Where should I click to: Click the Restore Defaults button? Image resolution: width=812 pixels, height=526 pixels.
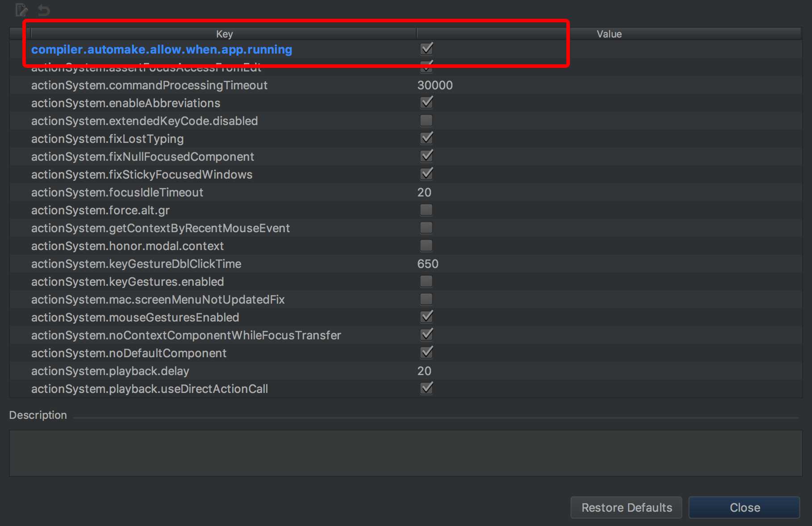[626, 507]
